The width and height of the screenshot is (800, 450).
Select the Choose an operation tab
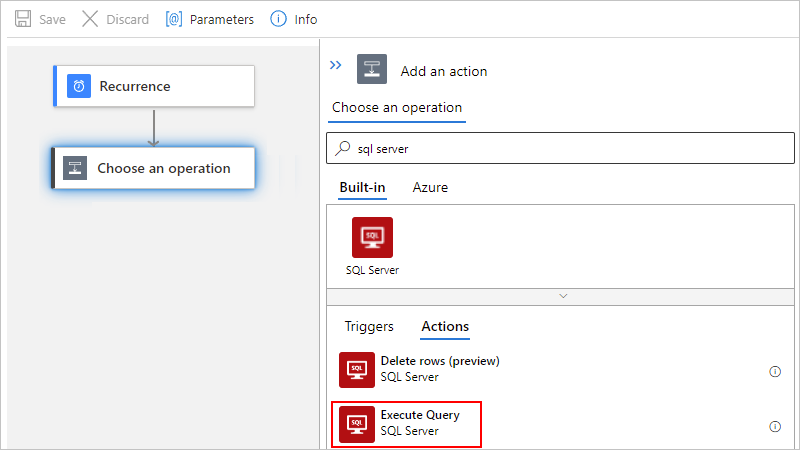click(397, 108)
